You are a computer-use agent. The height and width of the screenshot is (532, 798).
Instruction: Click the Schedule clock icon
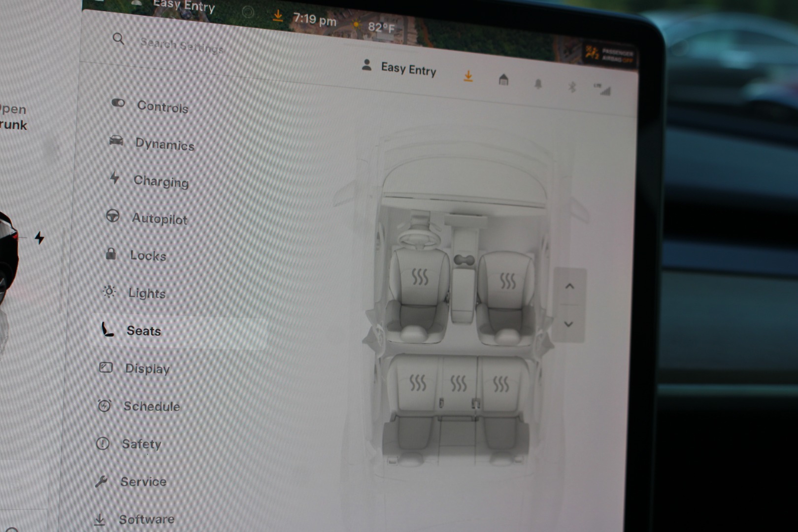tap(104, 405)
